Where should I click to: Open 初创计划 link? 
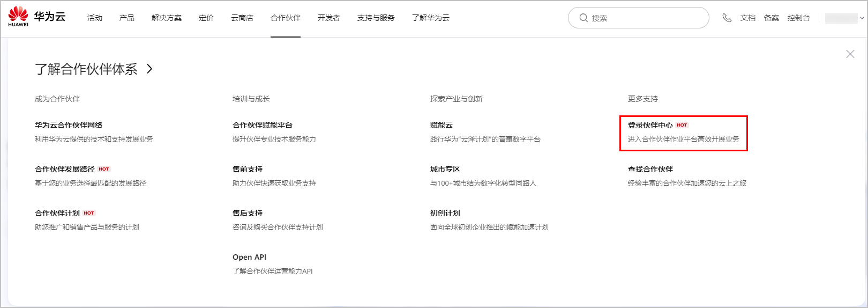coord(445,213)
